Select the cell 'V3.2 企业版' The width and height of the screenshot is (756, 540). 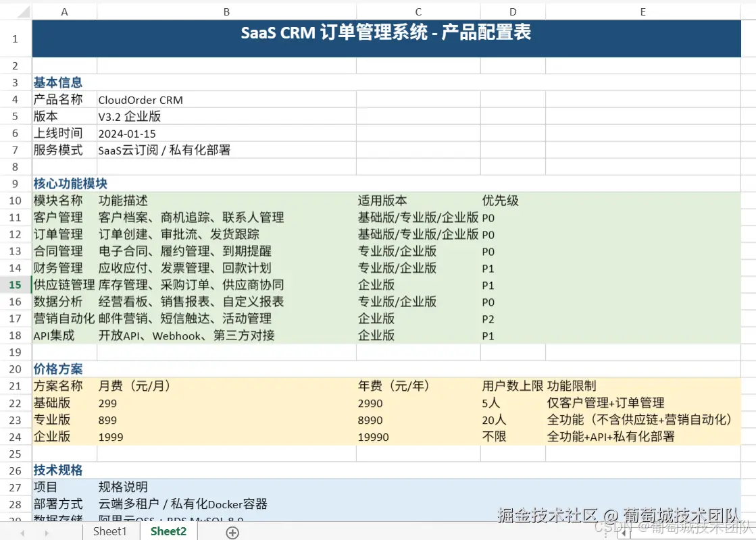tap(226, 116)
